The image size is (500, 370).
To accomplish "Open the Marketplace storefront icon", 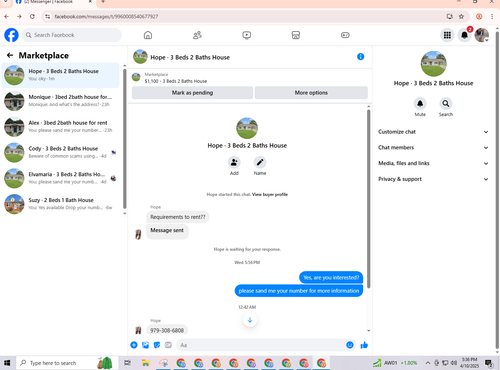I will point(296,35).
